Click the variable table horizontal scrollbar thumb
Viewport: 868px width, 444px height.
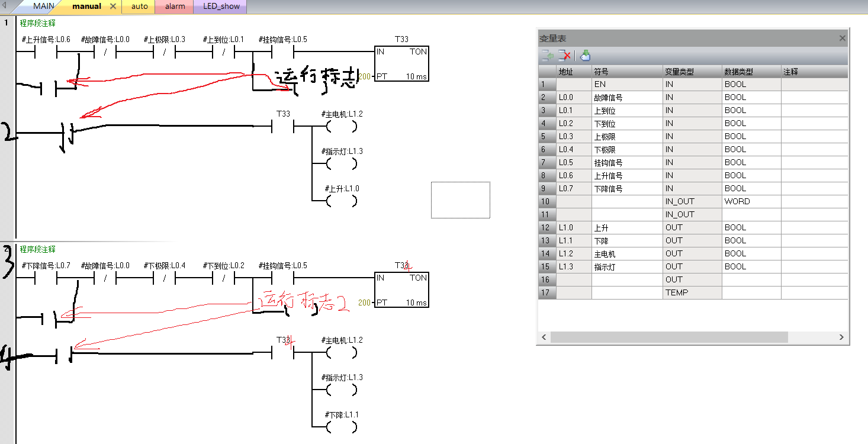pos(669,337)
